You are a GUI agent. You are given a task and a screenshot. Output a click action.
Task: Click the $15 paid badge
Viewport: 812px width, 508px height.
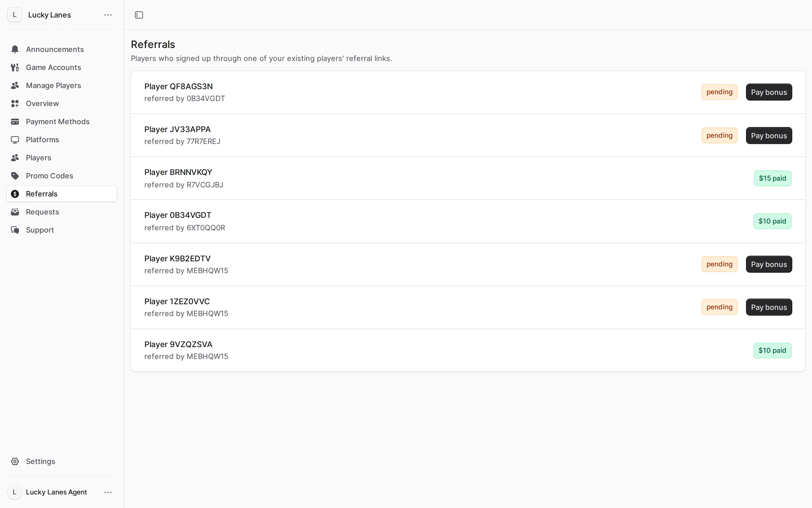tap(773, 178)
